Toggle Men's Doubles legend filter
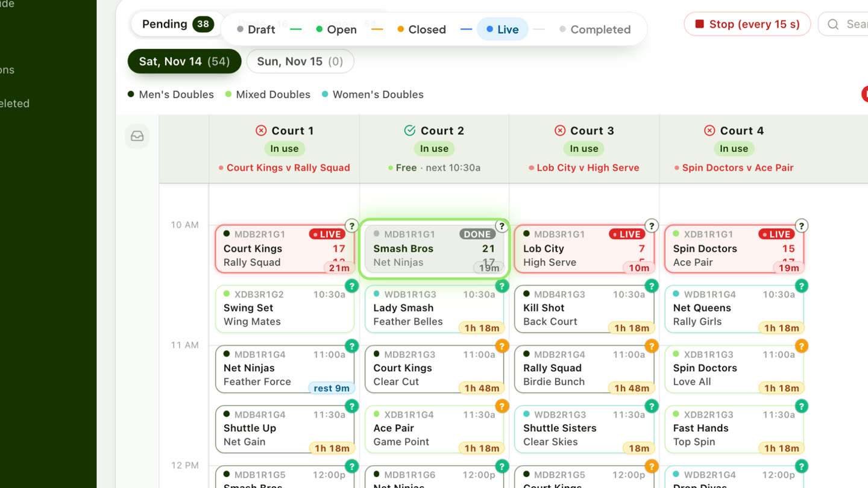Screen dimensions: 868x488 pos(171,95)
